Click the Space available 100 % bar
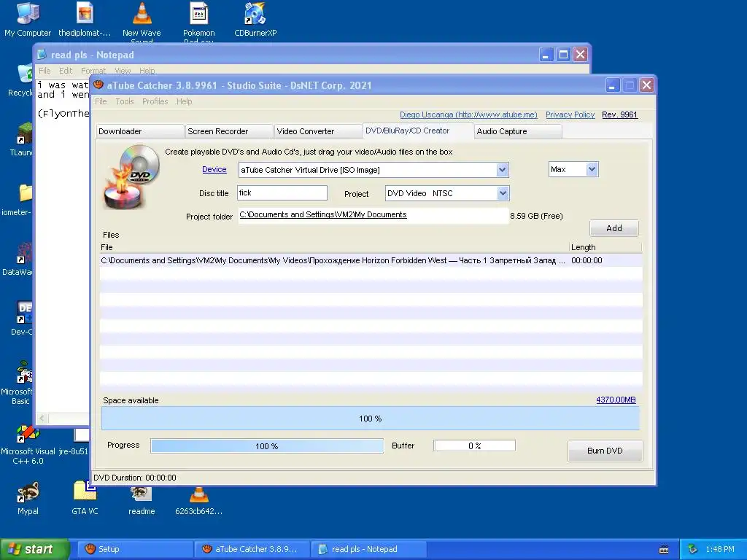 370,419
